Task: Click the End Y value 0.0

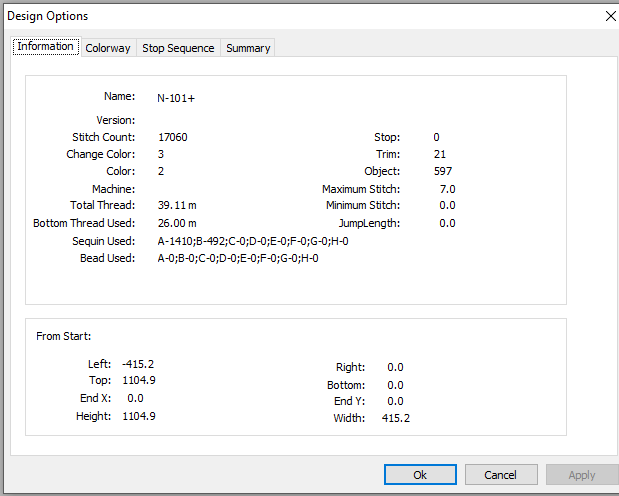Action: point(395,401)
